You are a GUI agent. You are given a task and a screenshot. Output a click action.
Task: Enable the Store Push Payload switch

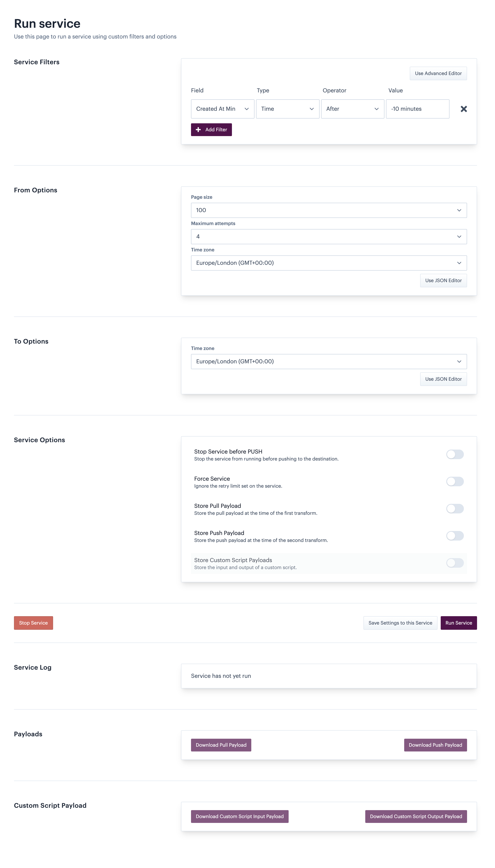454,536
